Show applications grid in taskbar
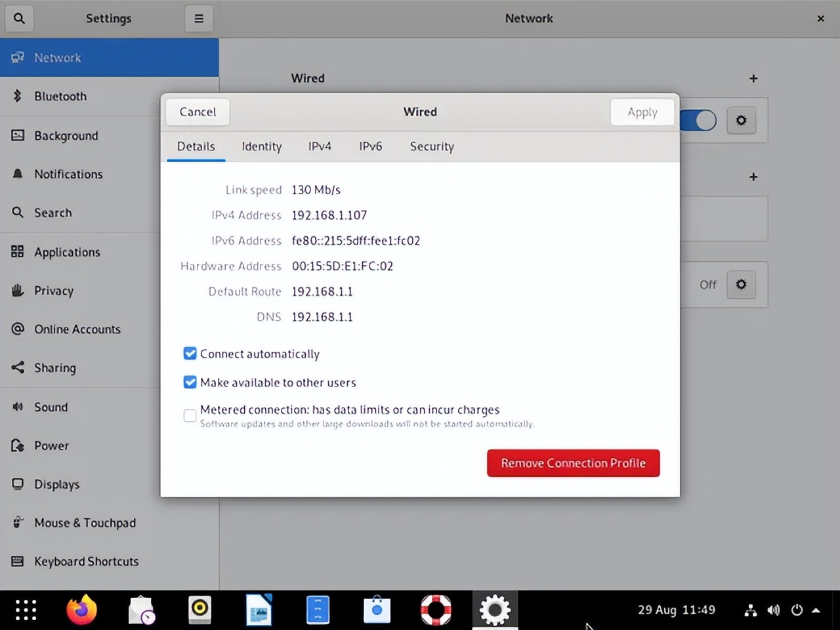Image resolution: width=840 pixels, height=630 pixels. click(x=26, y=610)
